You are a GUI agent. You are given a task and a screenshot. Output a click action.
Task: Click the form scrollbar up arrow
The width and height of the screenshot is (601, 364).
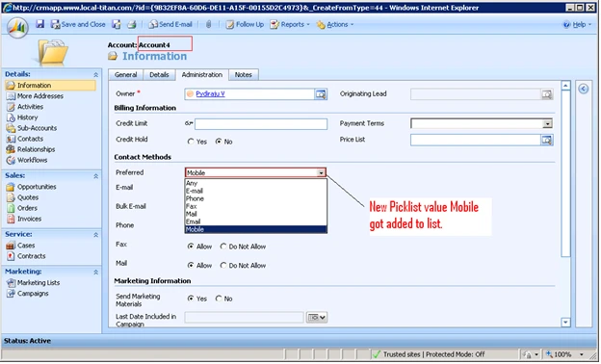565,86
